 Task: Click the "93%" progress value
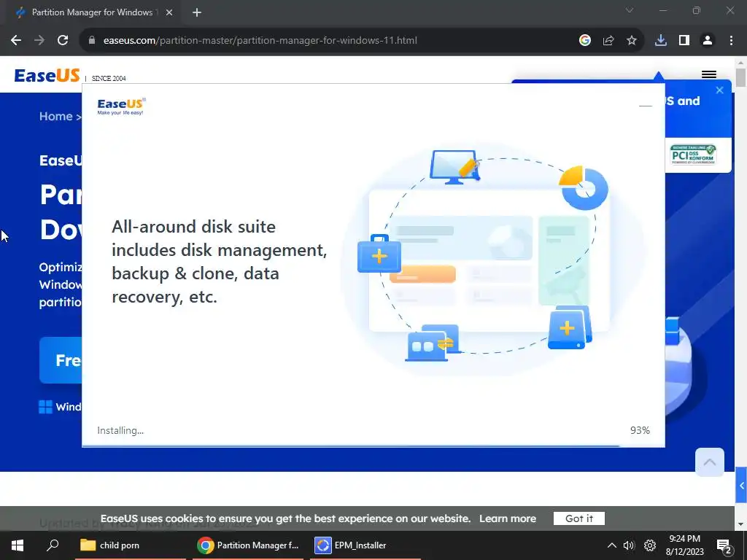coord(640,430)
